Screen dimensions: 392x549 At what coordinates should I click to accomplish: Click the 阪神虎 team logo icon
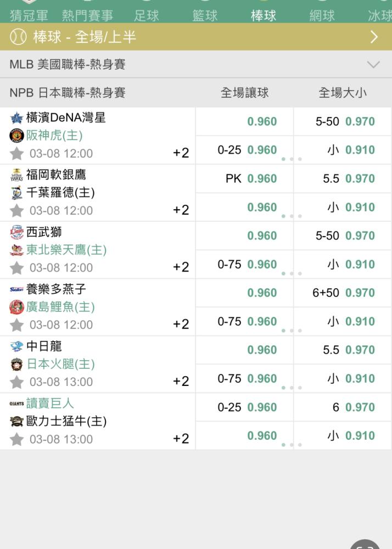(16, 135)
